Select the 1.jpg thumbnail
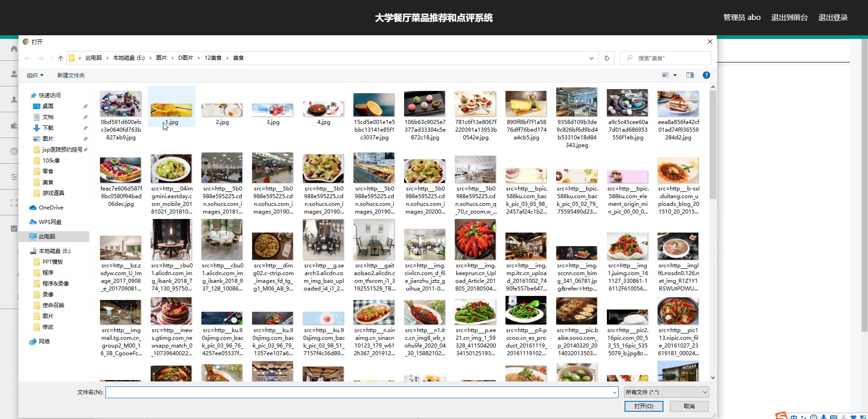The height and width of the screenshot is (419, 868). [171, 109]
